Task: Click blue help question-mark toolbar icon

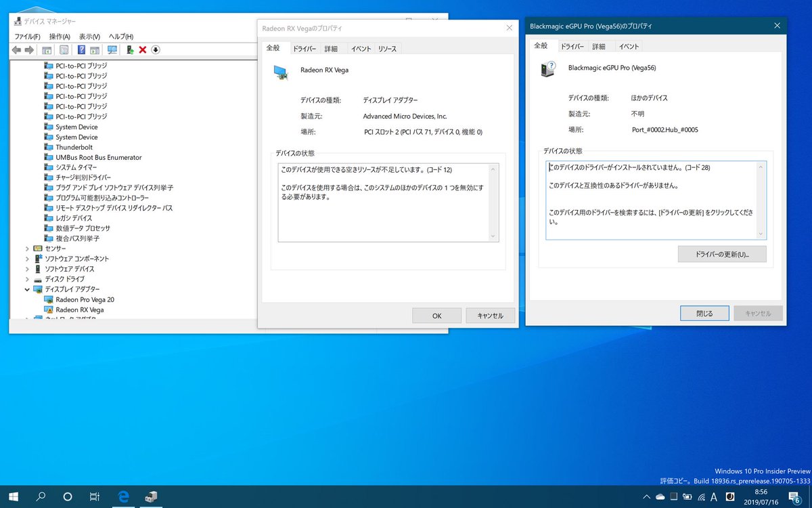Action: coord(81,50)
